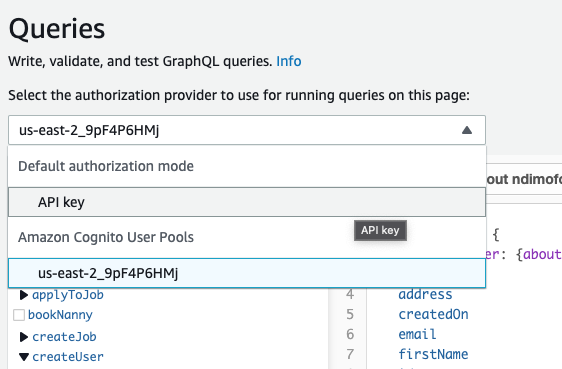Select us-east-2_9pF4P6HMj in the dropdown list
Image resolution: width=562 pixels, height=369 pixels.
(247, 273)
